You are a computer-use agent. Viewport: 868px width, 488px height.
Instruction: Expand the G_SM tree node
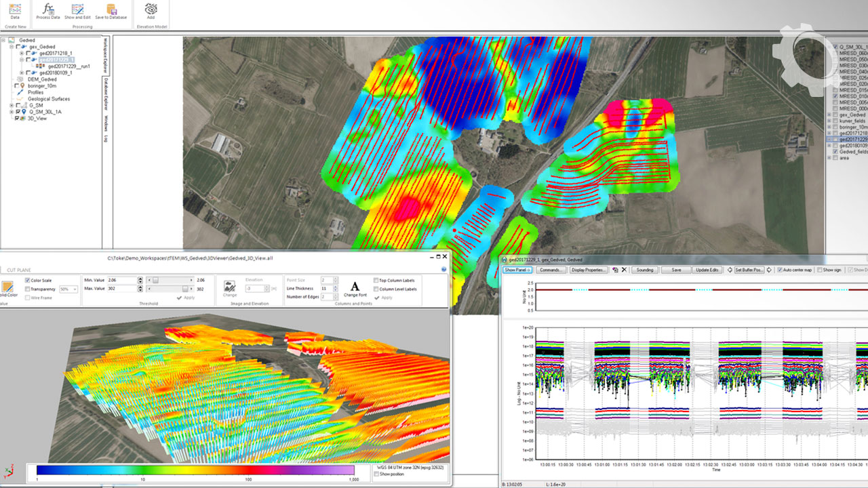click(12, 105)
